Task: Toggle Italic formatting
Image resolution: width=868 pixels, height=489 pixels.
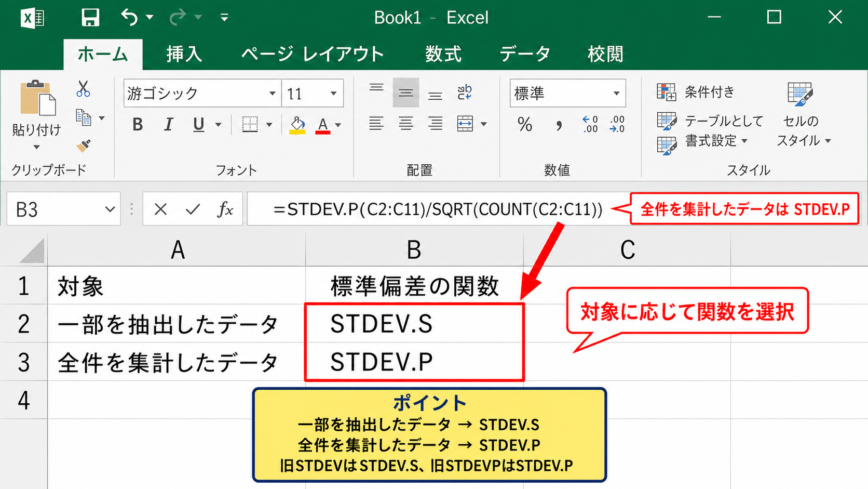Action: (168, 125)
